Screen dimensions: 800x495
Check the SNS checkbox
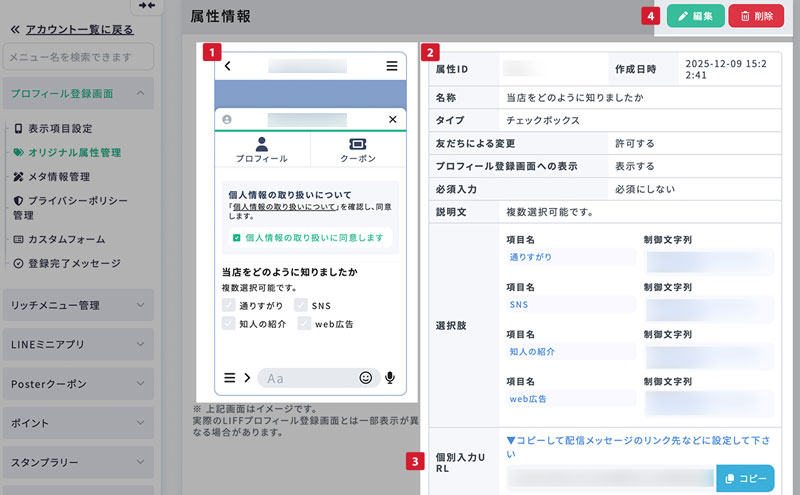302,305
